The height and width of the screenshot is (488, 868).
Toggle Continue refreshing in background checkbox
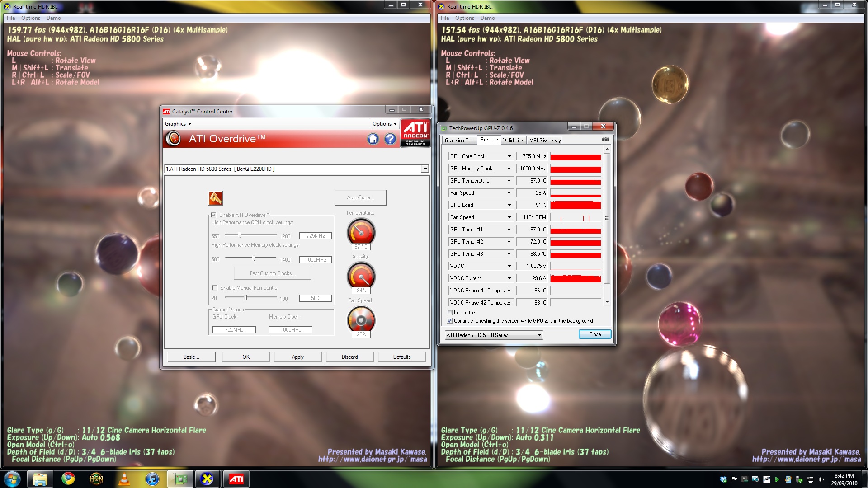coord(450,321)
